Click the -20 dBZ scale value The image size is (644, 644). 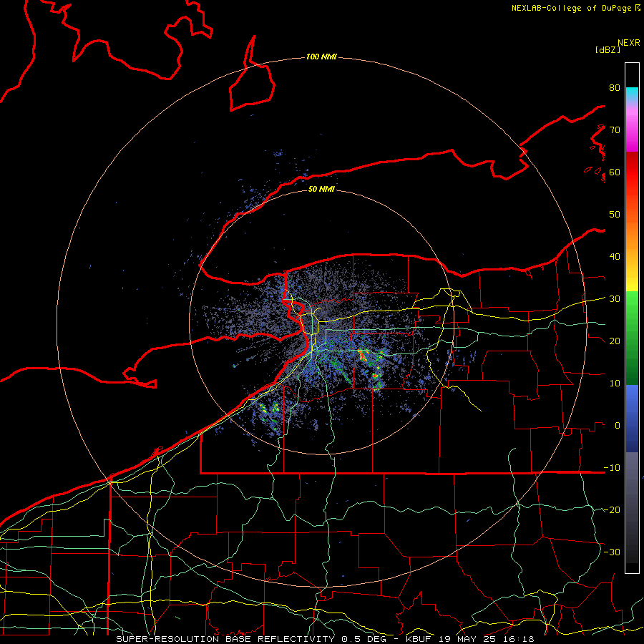(x=612, y=509)
